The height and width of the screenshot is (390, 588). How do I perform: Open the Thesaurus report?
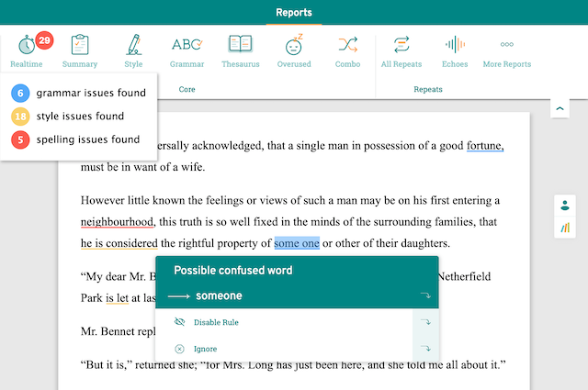coord(241,51)
